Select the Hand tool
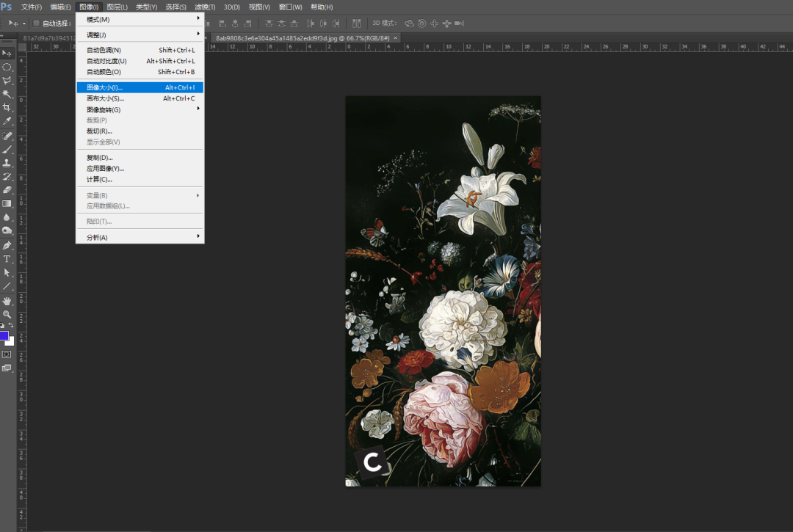This screenshot has width=793, height=532. (x=7, y=301)
